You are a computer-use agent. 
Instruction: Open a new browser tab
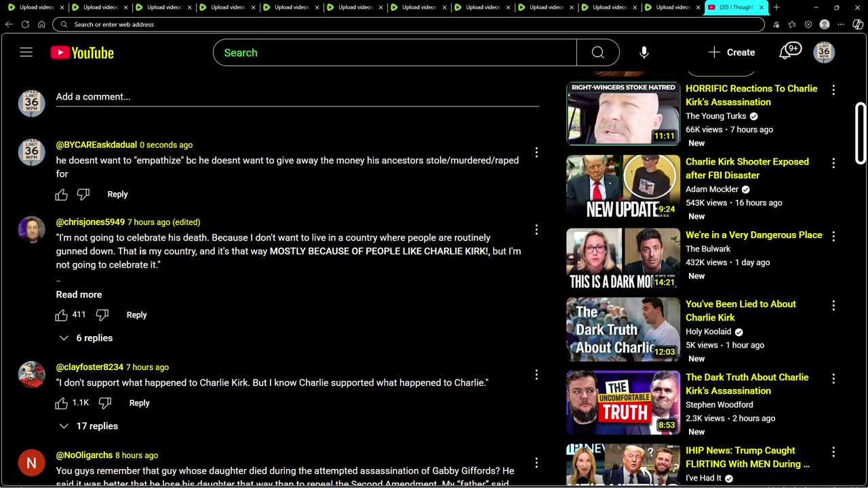pos(776,7)
